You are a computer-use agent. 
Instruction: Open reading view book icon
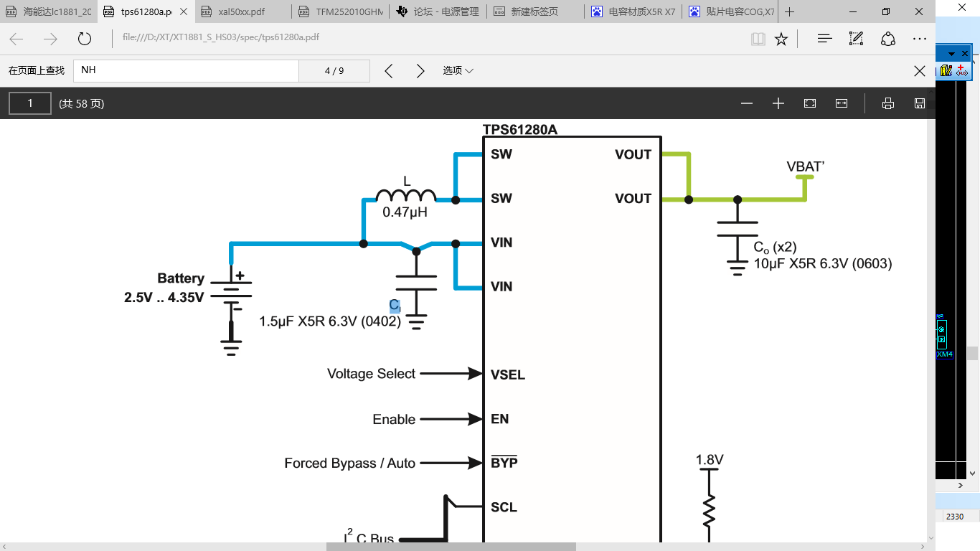(x=758, y=39)
